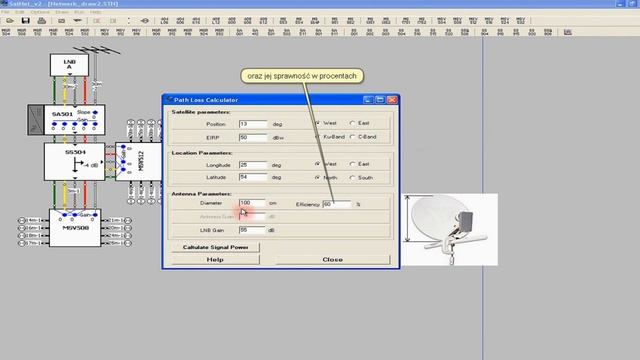
Task: Click the Save floppy disk icon
Action: pos(26,20)
